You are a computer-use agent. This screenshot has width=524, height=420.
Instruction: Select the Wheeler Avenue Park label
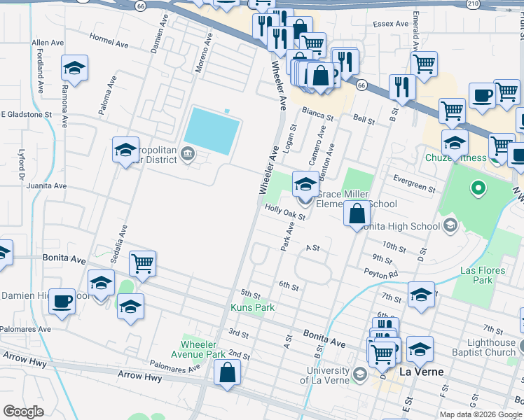pyautogui.click(x=198, y=349)
